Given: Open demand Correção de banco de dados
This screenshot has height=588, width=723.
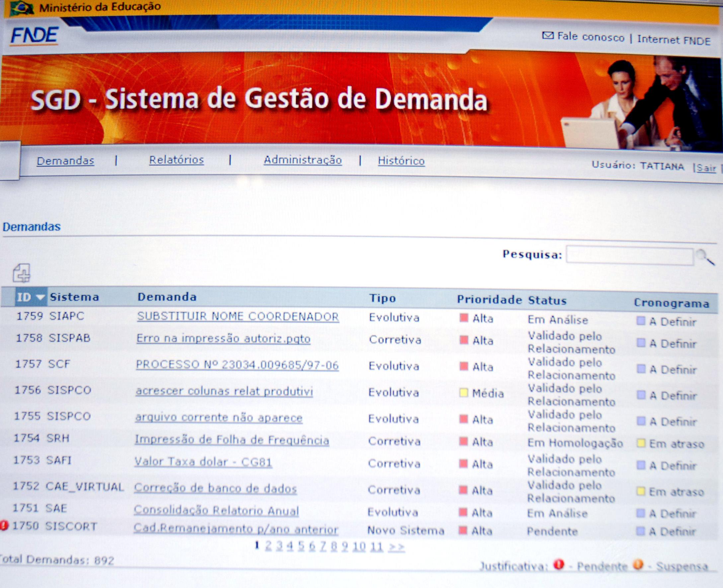Looking at the screenshot, I should pos(215,488).
